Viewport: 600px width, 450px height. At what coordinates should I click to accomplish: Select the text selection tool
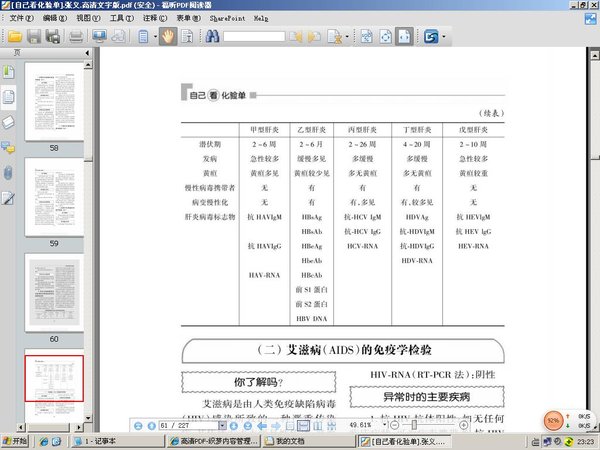(x=187, y=37)
